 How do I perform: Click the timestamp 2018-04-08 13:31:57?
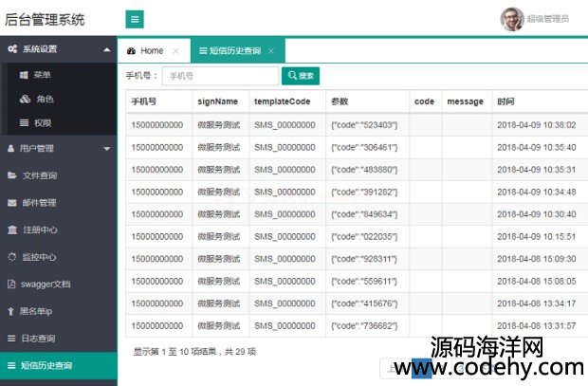pos(536,326)
